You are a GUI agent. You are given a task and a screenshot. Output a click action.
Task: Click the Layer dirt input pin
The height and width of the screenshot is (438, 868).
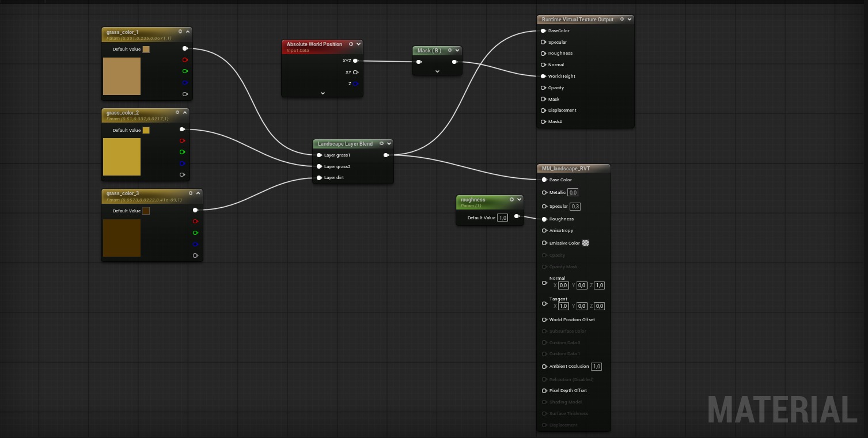[319, 178]
